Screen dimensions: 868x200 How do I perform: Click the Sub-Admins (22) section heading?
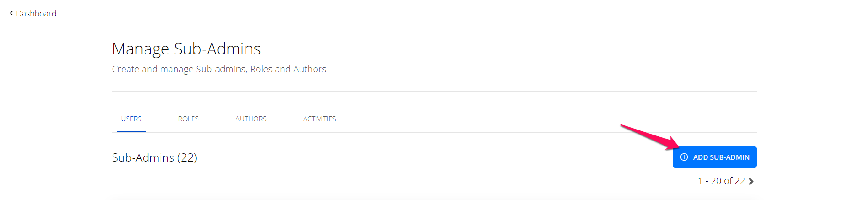(155, 157)
